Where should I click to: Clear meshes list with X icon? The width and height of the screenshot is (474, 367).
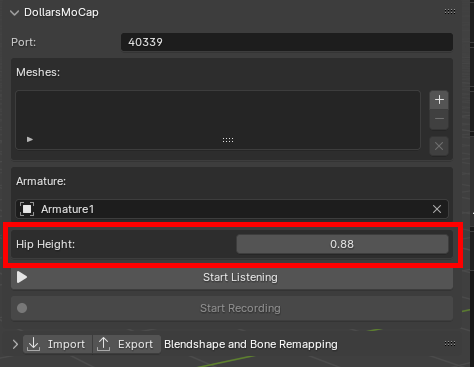pos(439,146)
